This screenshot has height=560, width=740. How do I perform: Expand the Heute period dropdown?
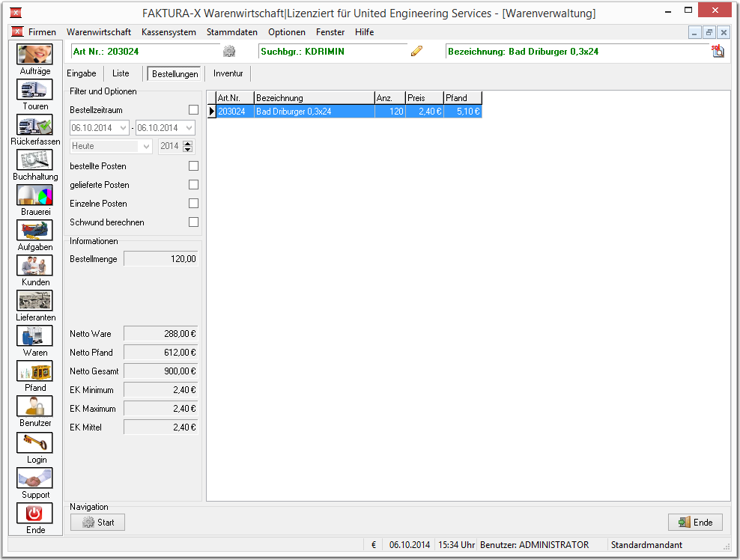coord(146,146)
